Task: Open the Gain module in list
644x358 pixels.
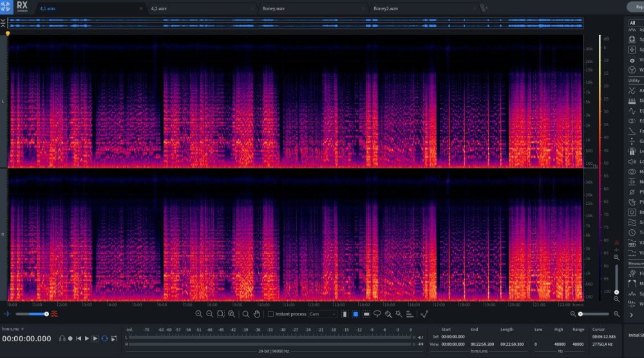Action: pos(636,141)
